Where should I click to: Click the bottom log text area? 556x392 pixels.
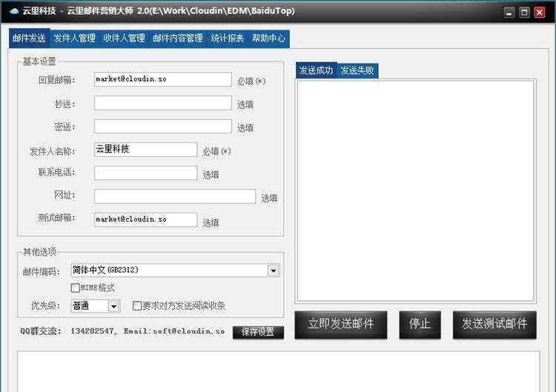point(278,371)
